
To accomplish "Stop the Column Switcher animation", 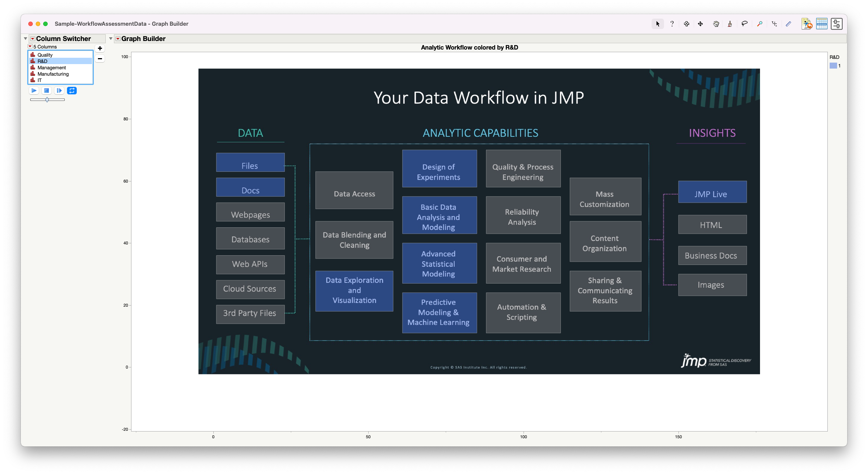I will [x=47, y=91].
